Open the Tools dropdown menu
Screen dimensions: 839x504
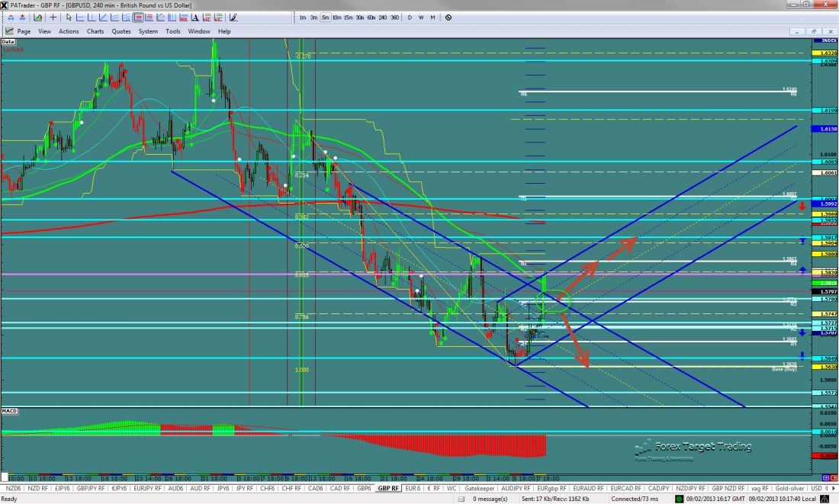pos(173,31)
